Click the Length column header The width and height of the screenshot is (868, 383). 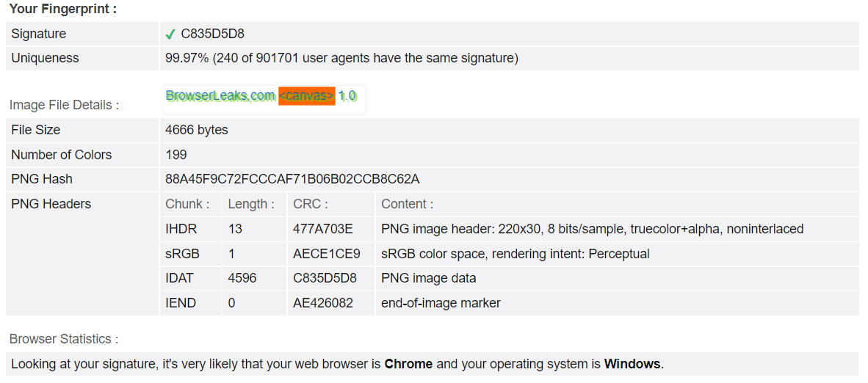[250, 204]
